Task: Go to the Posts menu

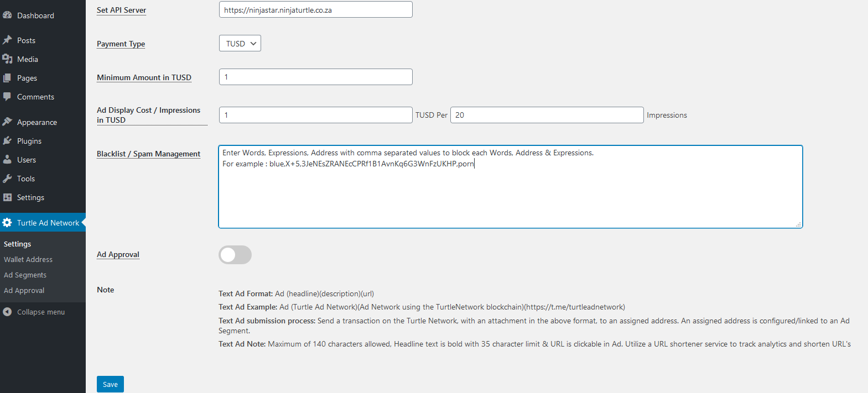Action: click(43, 40)
